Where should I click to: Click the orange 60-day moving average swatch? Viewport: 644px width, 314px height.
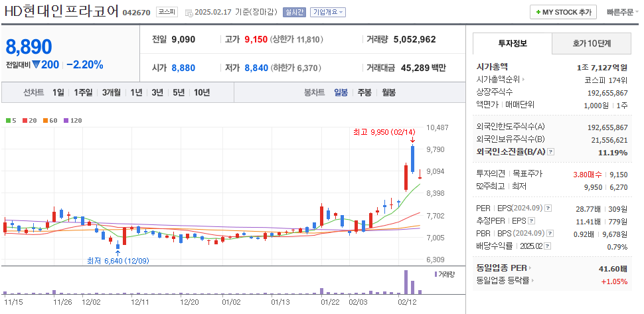(x=44, y=121)
